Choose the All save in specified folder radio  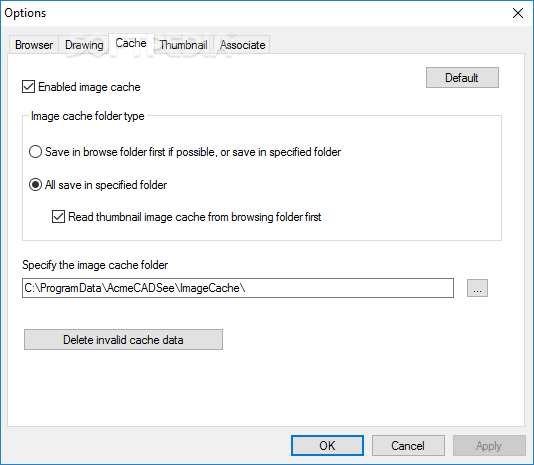pos(35,185)
